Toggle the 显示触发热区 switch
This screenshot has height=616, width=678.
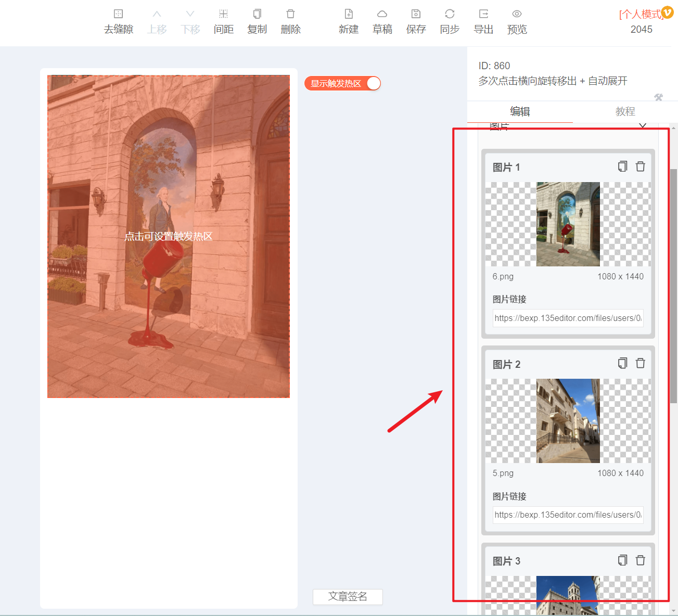pos(374,83)
